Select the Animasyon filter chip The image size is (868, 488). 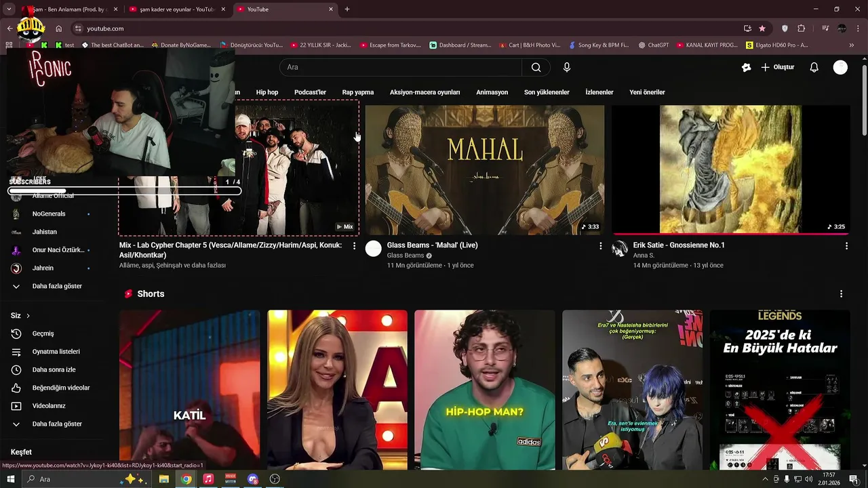(x=492, y=92)
